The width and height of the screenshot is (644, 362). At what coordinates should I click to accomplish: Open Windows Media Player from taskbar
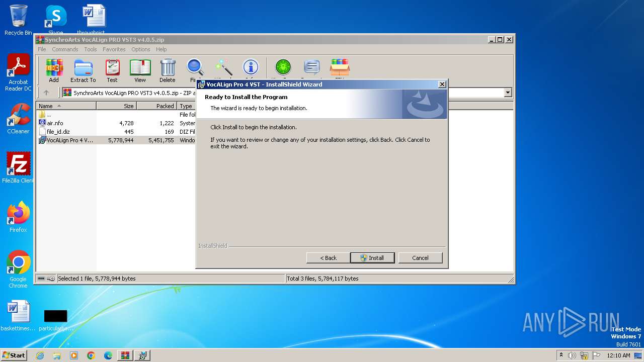74,355
